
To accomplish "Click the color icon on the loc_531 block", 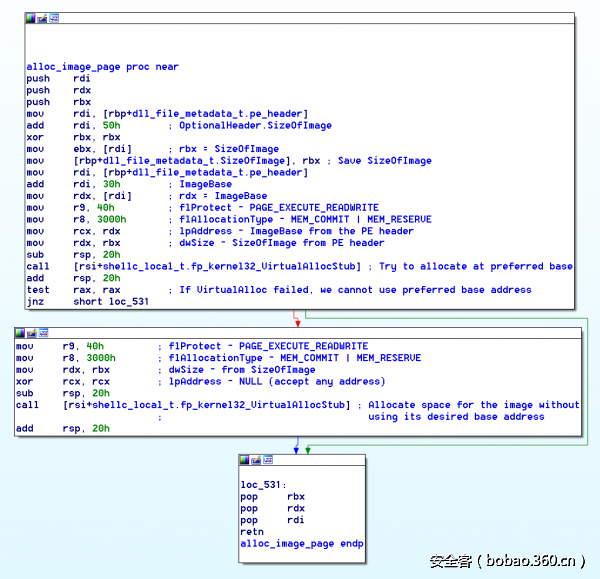I will (245, 460).
